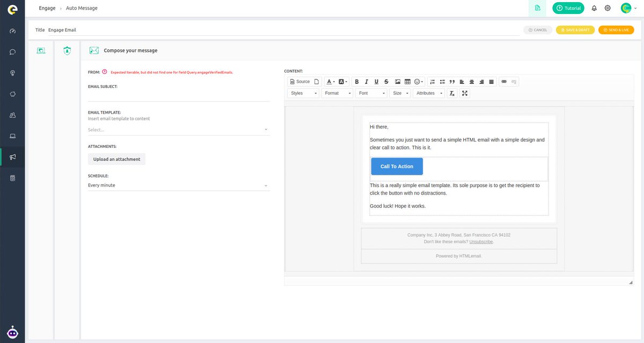Open the Font dropdown
The image size is (644, 343).
click(371, 93)
